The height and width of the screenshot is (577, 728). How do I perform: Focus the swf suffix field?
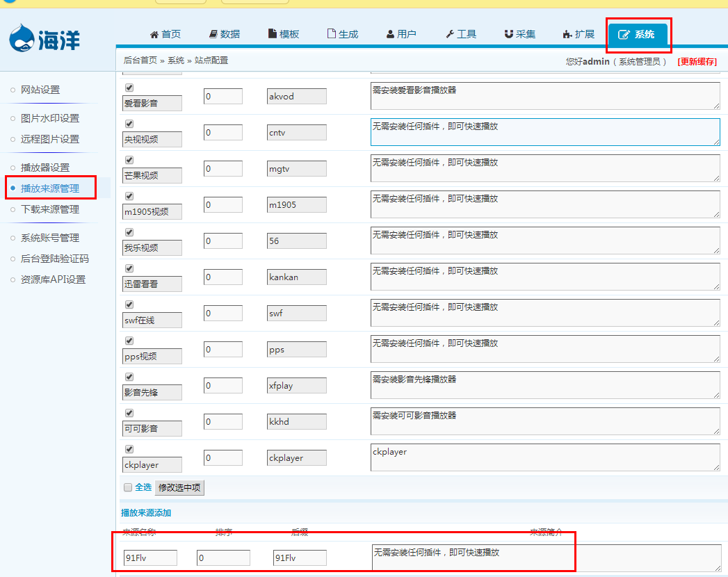[x=297, y=314]
